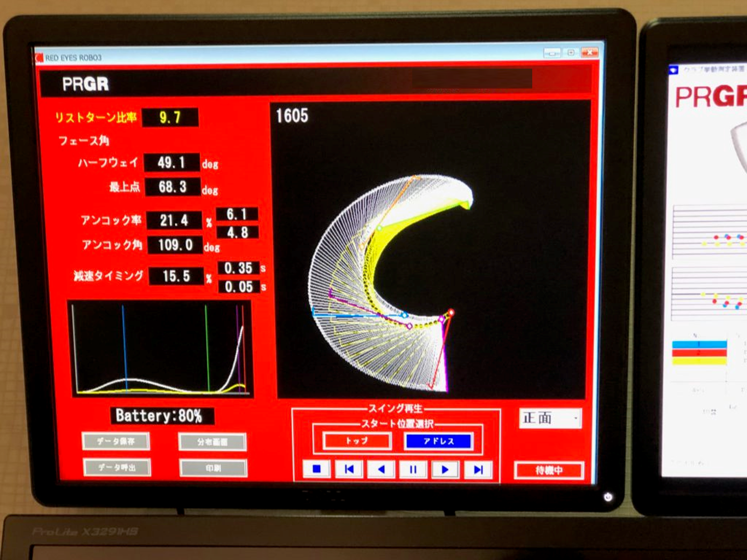Click the frame counter 1605
The image size is (747, 560).
tap(292, 116)
